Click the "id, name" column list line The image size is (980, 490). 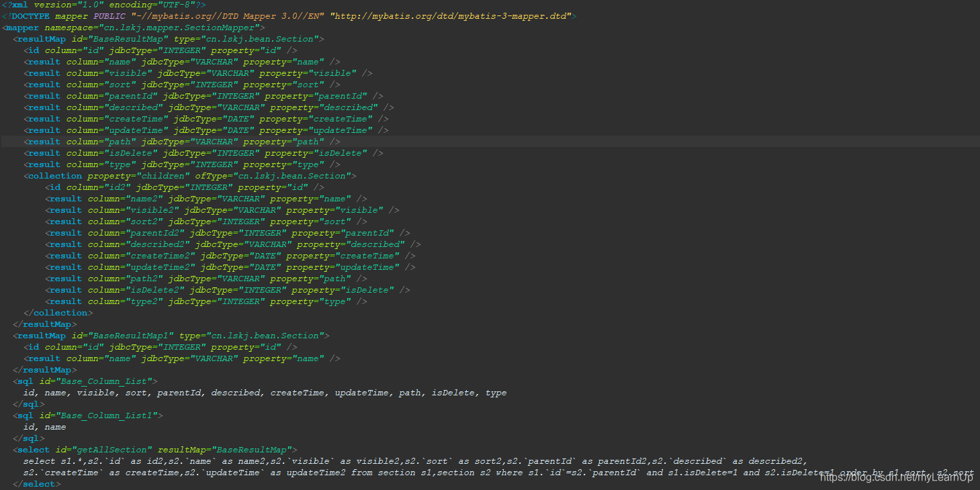[44, 427]
